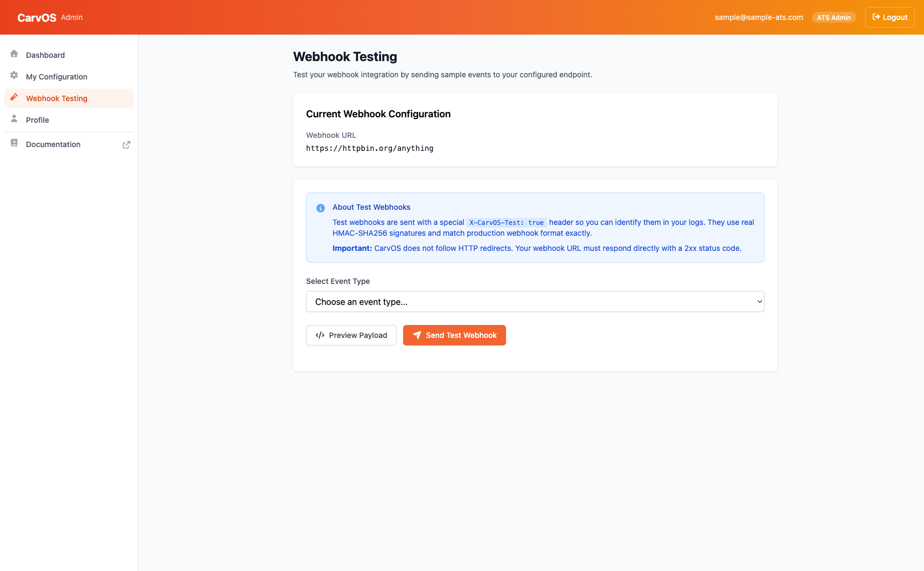The image size is (924, 571).
Task: Click the logout arrow icon in the header
Action: [x=876, y=17]
